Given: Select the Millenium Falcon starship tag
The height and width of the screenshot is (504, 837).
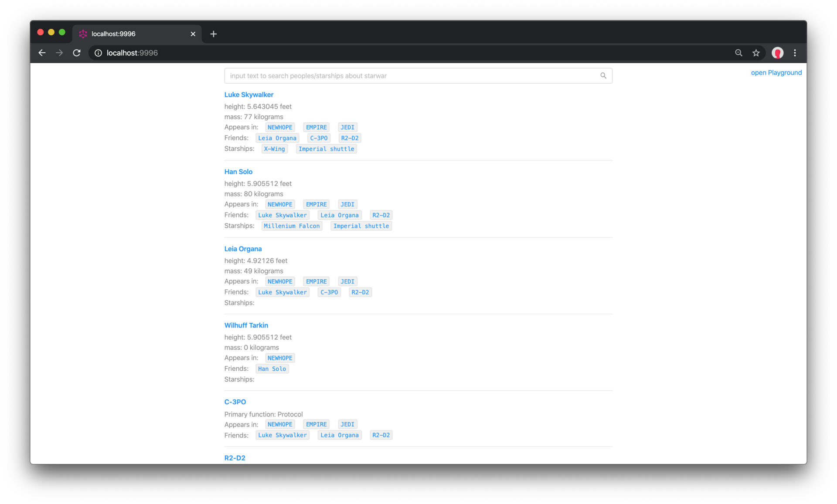Looking at the screenshot, I should pyautogui.click(x=292, y=226).
